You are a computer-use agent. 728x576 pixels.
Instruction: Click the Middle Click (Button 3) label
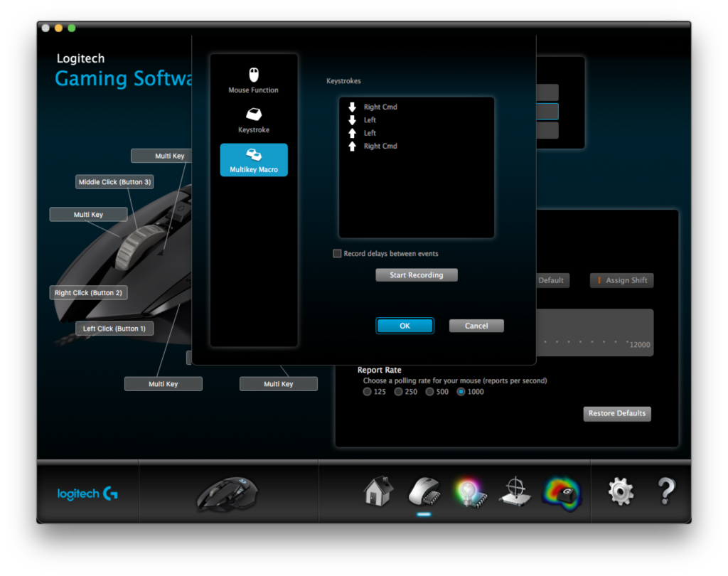[x=114, y=182]
